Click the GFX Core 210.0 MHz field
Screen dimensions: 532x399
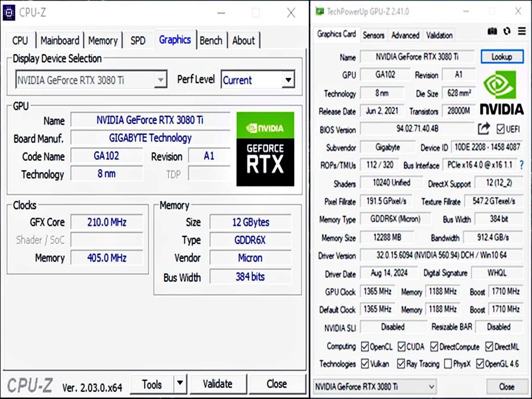pos(107,222)
